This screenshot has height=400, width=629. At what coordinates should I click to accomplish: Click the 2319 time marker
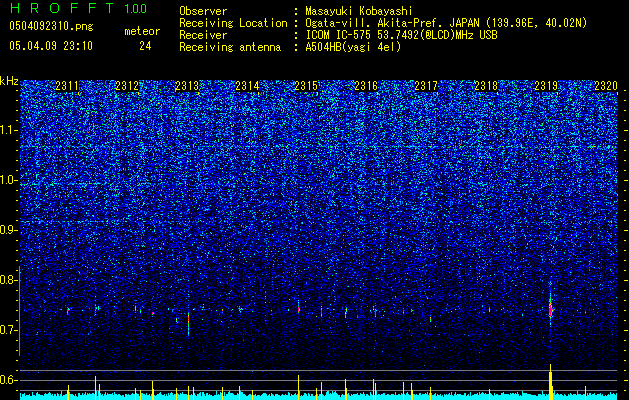click(546, 86)
